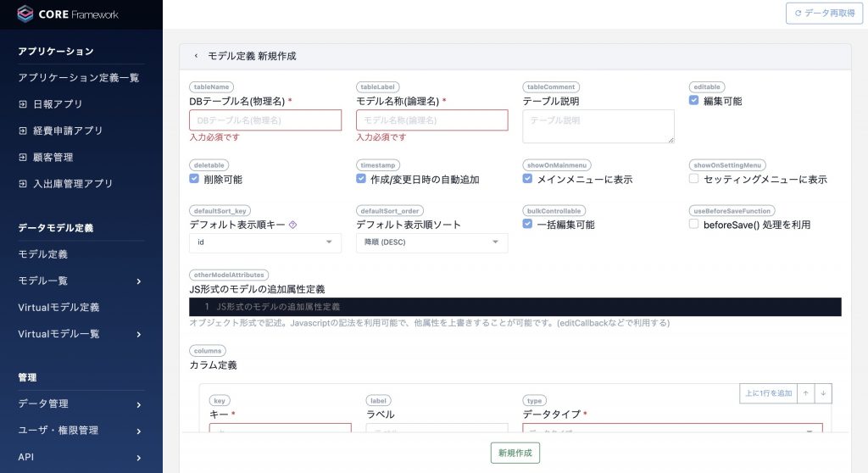868x473 pixels.
Task: Open the デフォルト表示順ソート dropdown
Action: point(431,242)
